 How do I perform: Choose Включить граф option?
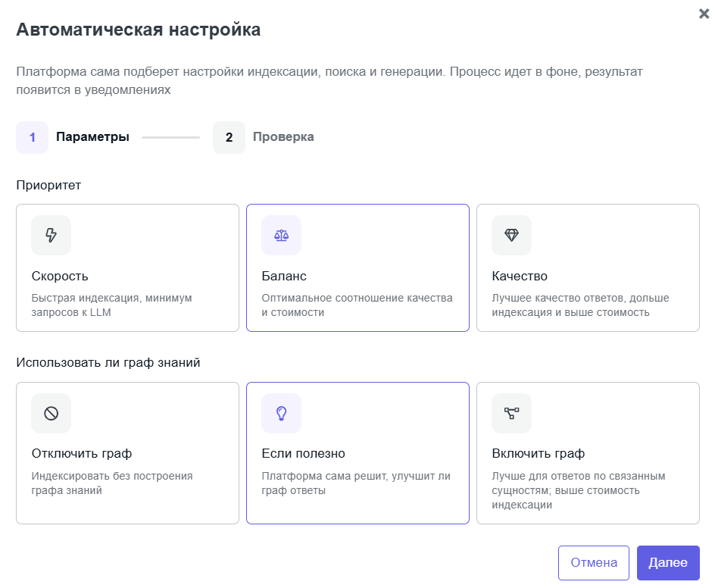(x=588, y=453)
